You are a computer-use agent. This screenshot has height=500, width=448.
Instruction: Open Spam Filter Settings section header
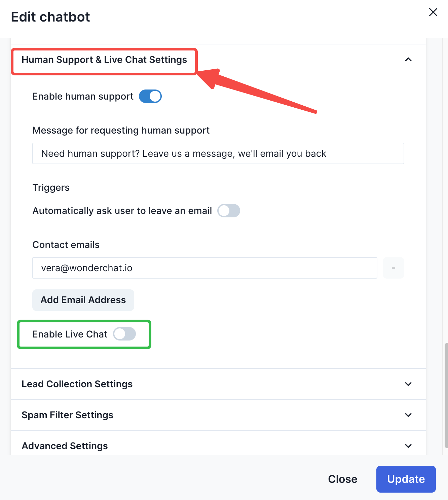[x=67, y=415]
